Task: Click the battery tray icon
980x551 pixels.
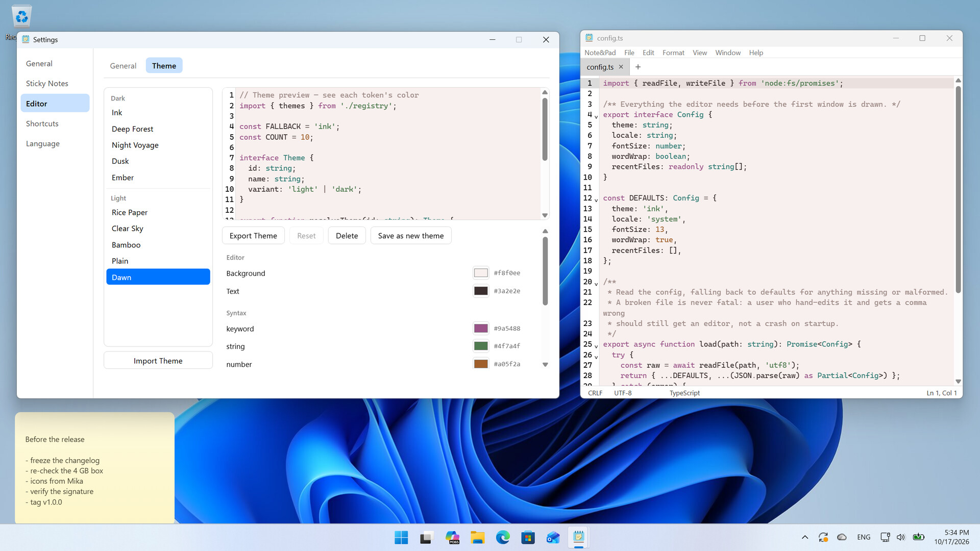Action: (919, 537)
